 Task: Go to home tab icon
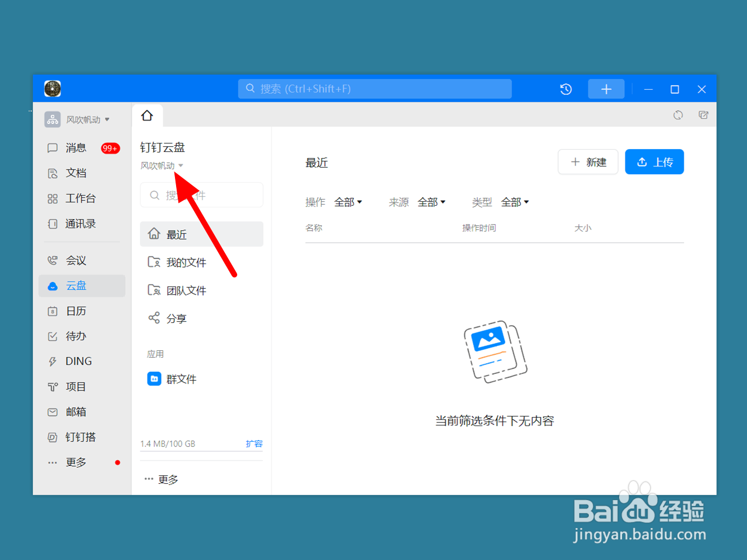[147, 115]
